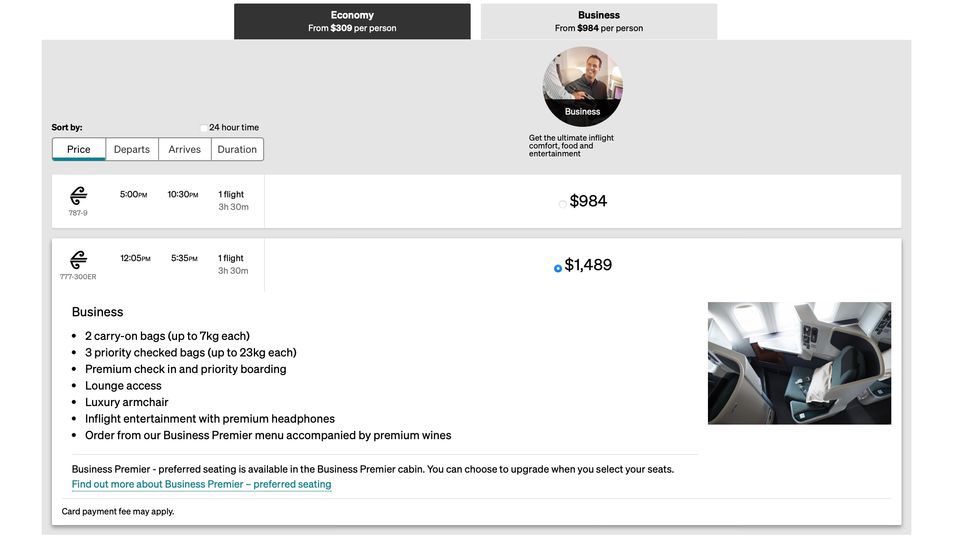Switch to the Business fares tab
This screenshot has height=540, width=959.
(599, 21)
